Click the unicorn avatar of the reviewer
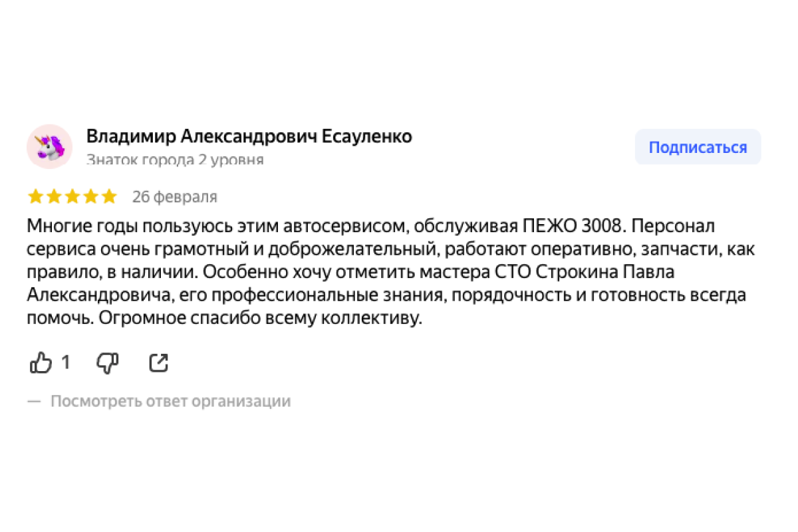This screenshot has width=798, height=532. 49,146
